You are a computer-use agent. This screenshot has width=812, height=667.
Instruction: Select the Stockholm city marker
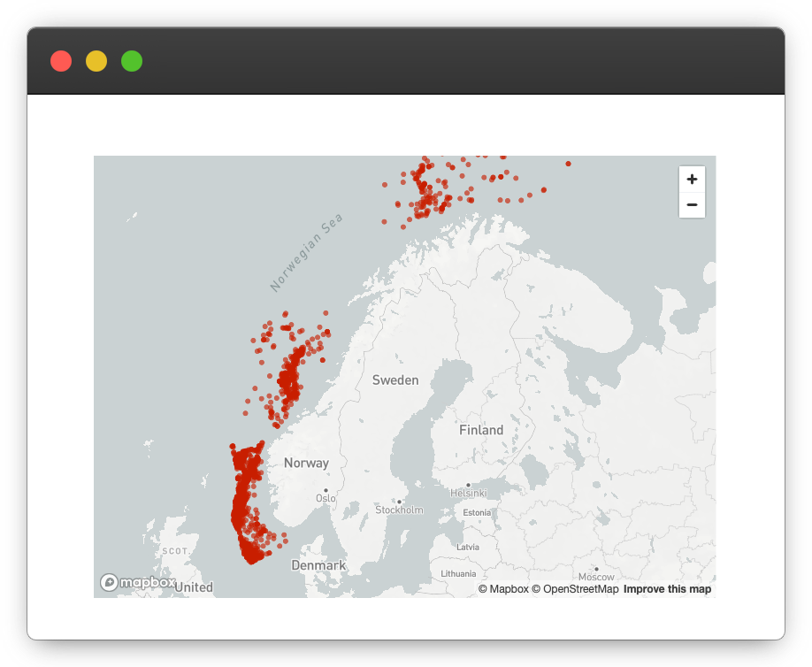(399, 502)
